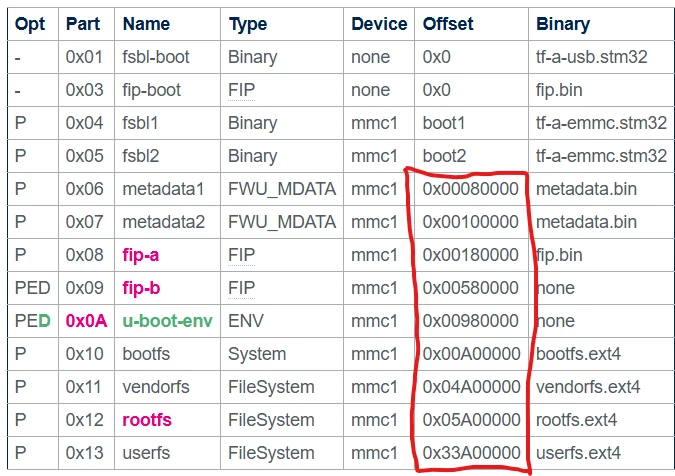
Task: Click the highlighted rootfs name
Action: (147, 420)
